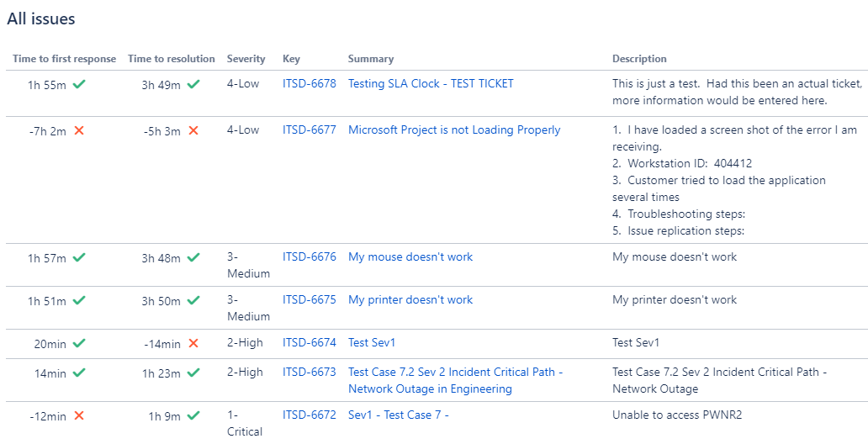The image size is (868, 444).
Task: Sort by the Key column header
Action: pyautogui.click(x=291, y=59)
